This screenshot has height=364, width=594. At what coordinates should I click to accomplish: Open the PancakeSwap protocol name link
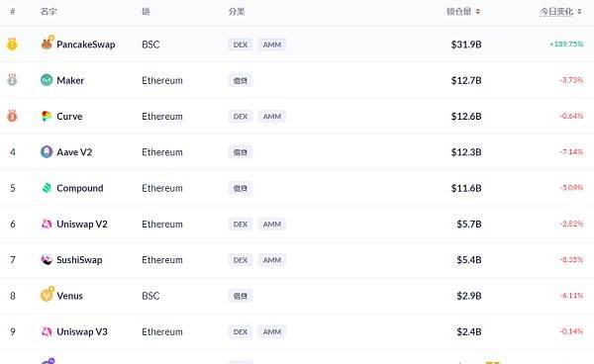(x=85, y=45)
